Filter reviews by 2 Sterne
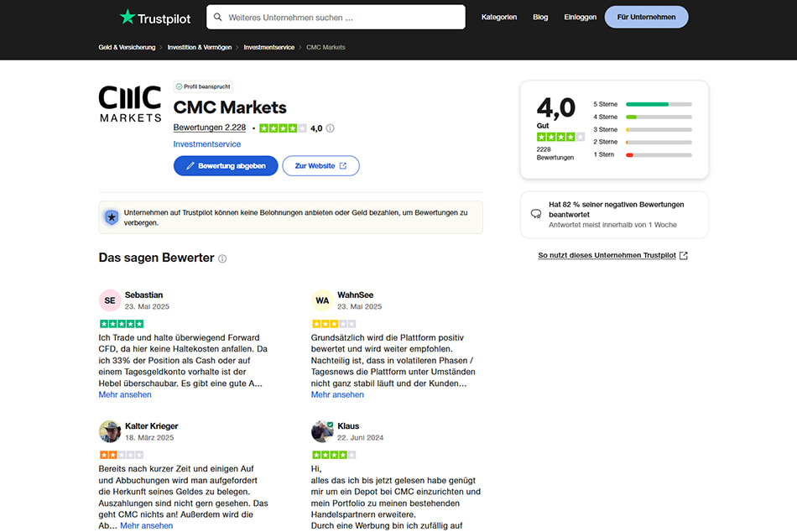 [x=606, y=142]
